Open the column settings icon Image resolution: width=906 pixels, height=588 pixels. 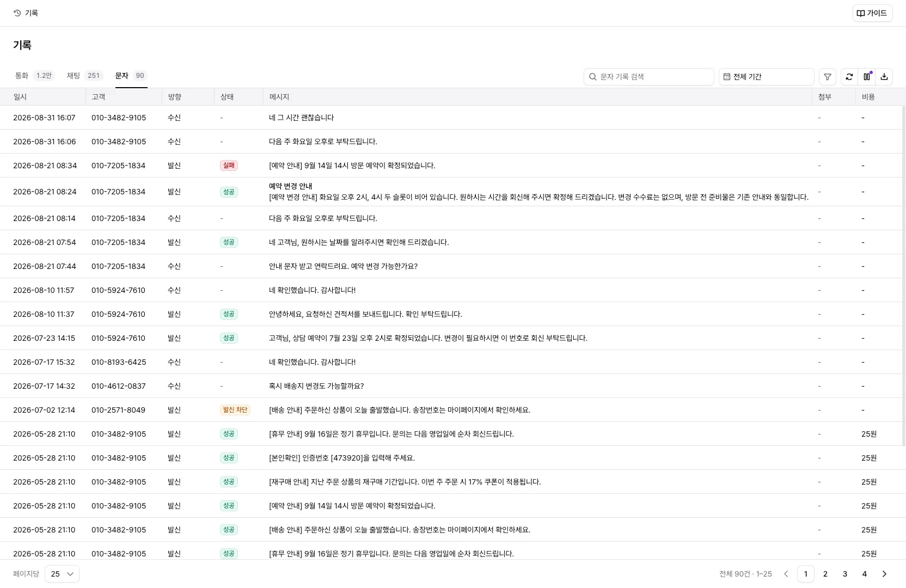click(x=866, y=77)
